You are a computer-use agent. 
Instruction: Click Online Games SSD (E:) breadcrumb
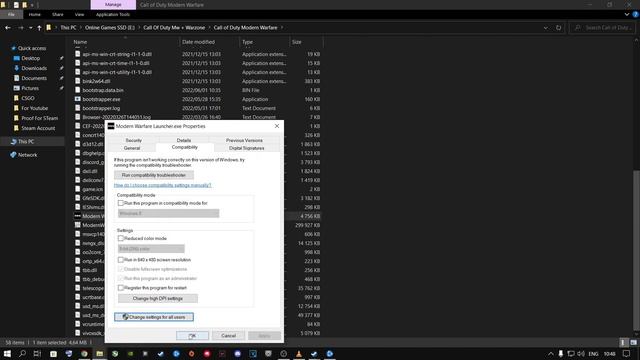[x=110, y=28]
